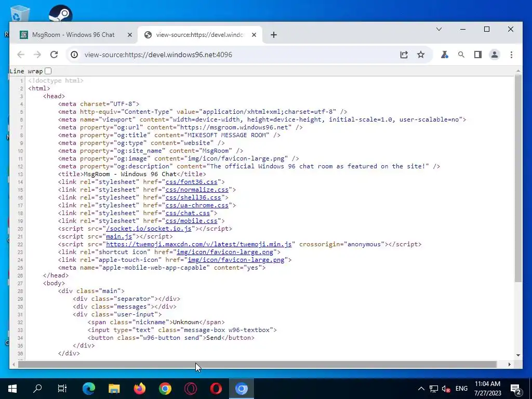This screenshot has width=532, height=399.
Task: Open the search magnifier in toolbar
Action: pyautogui.click(x=461, y=55)
